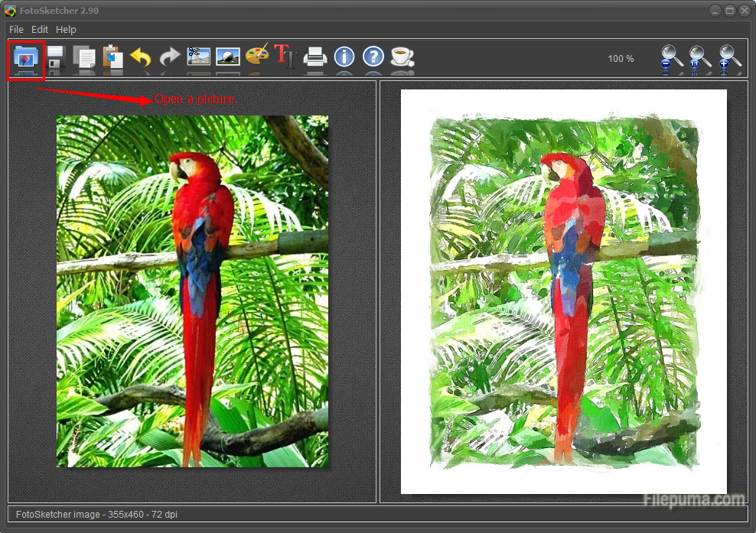Paste an image with the clipboard icon

click(112, 58)
